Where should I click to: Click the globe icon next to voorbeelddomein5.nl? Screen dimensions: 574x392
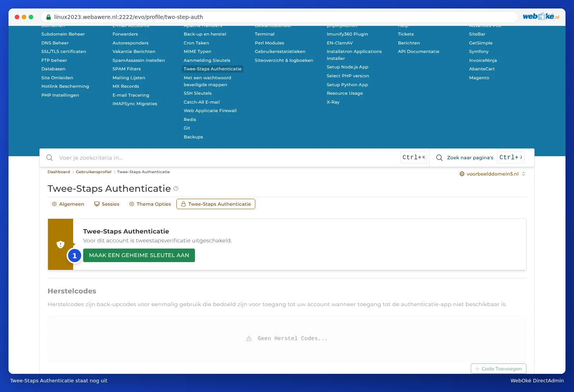click(x=462, y=174)
